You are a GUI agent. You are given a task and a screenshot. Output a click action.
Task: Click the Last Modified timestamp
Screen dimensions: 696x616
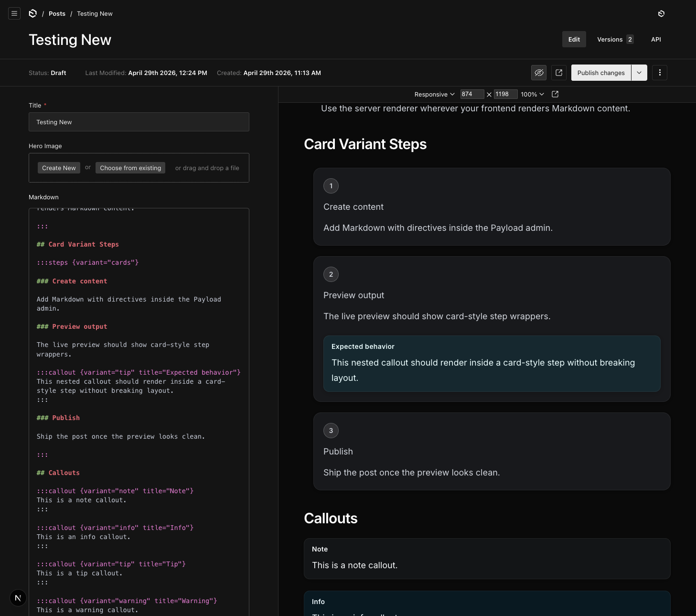(x=146, y=73)
